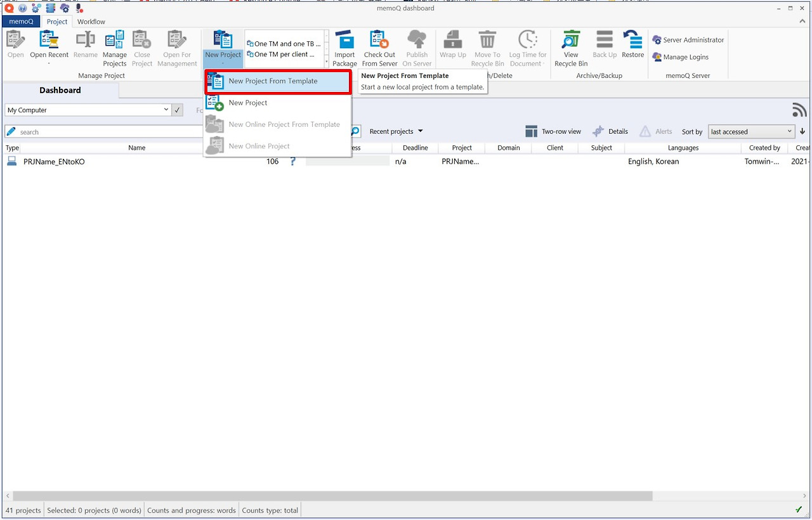Select New Project menu entry
812x520 pixels.
click(x=277, y=103)
